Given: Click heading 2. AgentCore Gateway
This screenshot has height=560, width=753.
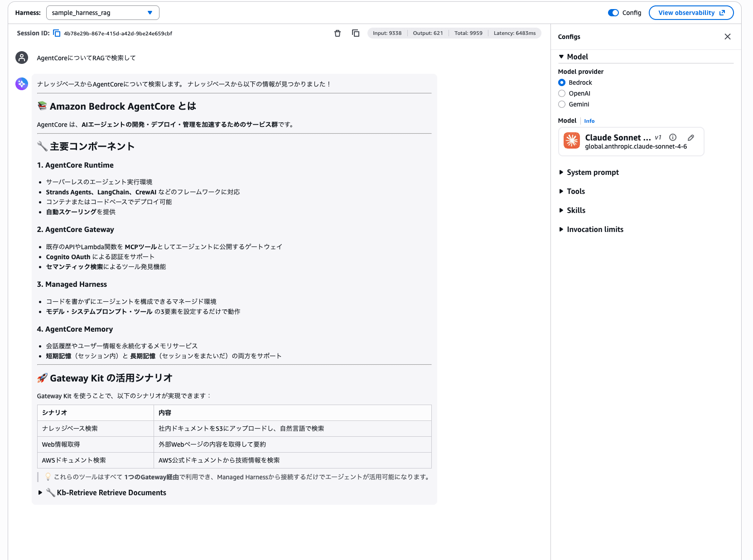Looking at the screenshot, I should pos(76,229).
